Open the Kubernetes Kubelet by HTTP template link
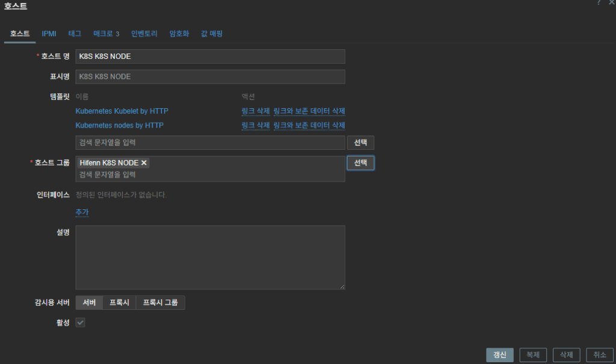This screenshot has height=364, width=616. tap(122, 111)
